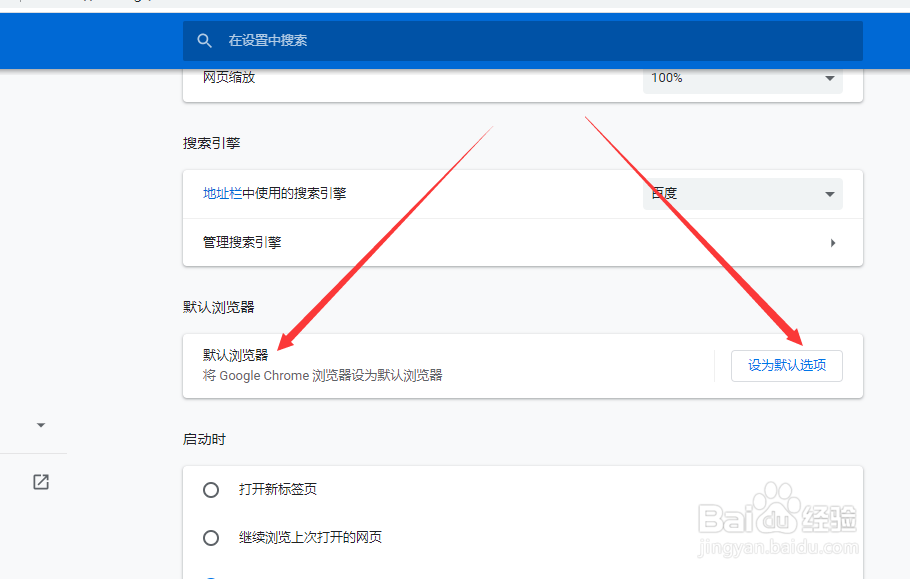Image resolution: width=910 pixels, height=579 pixels.
Task: Click 将 Google Chrome 浏览器设为默认浏览器 text
Action: [322, 375]
